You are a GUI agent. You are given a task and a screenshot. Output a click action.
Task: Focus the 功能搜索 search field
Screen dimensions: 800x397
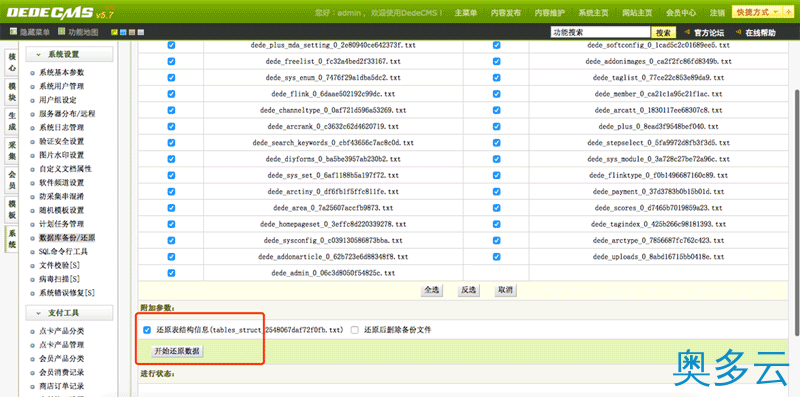[x=601, y=33]
